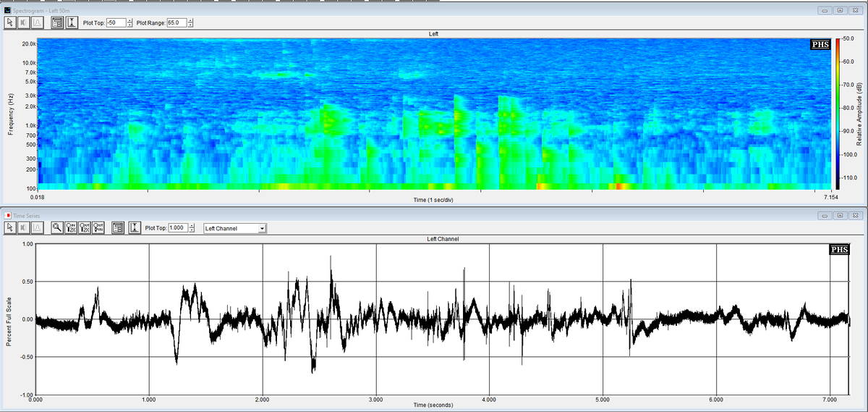Focus the Plot Range field showing 65.0
Viewport: 868px width, 412px height.
[x=177, y=23]
